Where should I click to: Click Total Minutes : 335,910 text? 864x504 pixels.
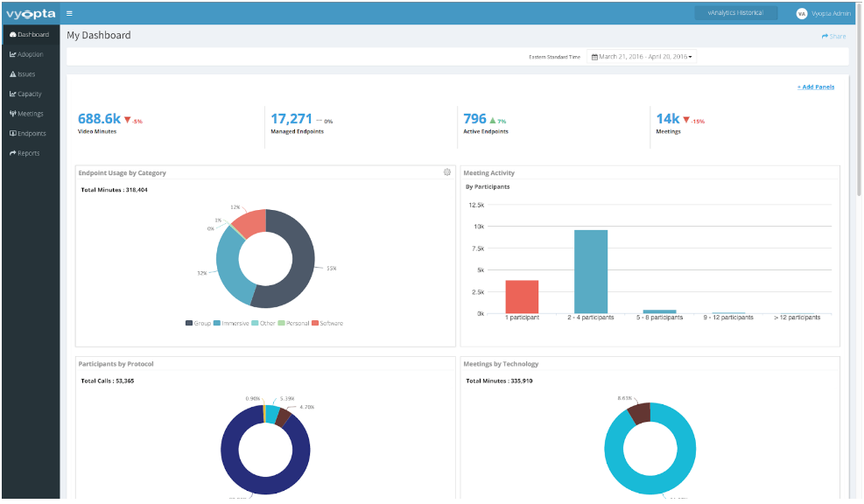click(x=499, y=381)
